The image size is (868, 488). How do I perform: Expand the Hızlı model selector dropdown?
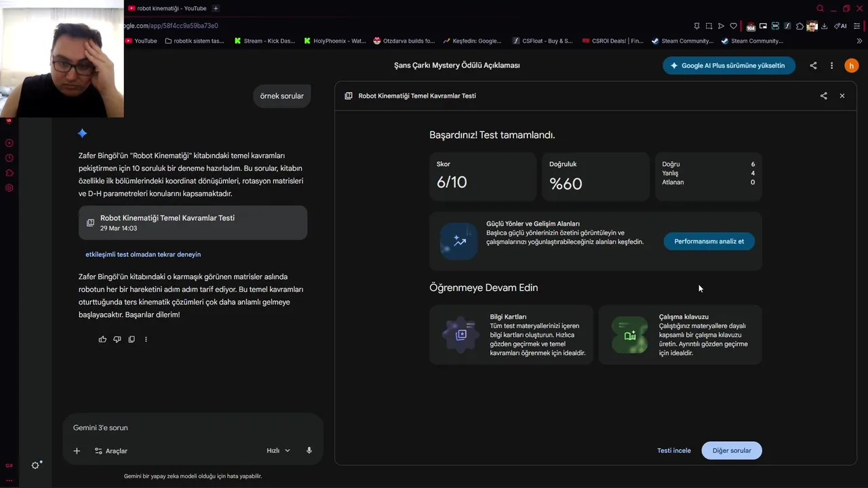(278, 451)
